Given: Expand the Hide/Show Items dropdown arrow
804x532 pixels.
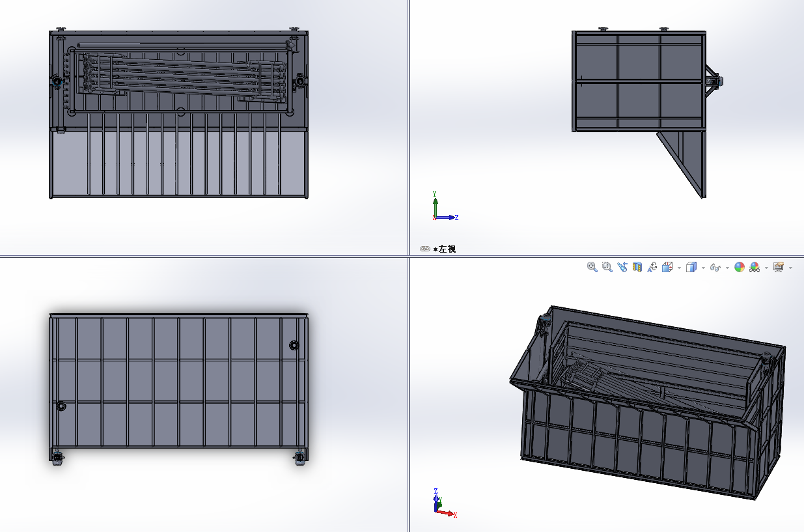Looking at the screenshot, I should click(727, 268).
